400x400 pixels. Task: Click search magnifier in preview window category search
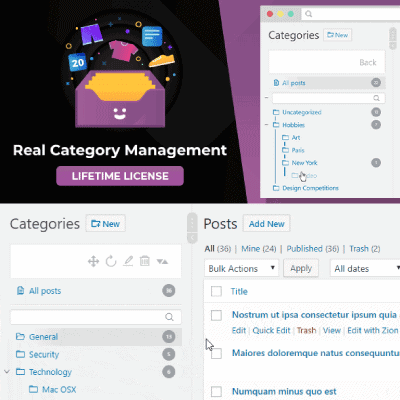click(x=376, y=98)
